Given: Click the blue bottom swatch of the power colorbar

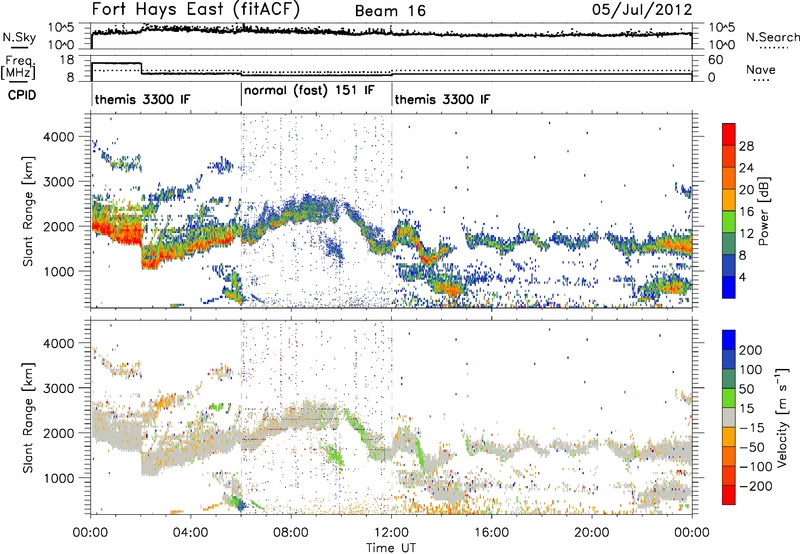Looking at the screenshot, I should [x=729, y=287].
